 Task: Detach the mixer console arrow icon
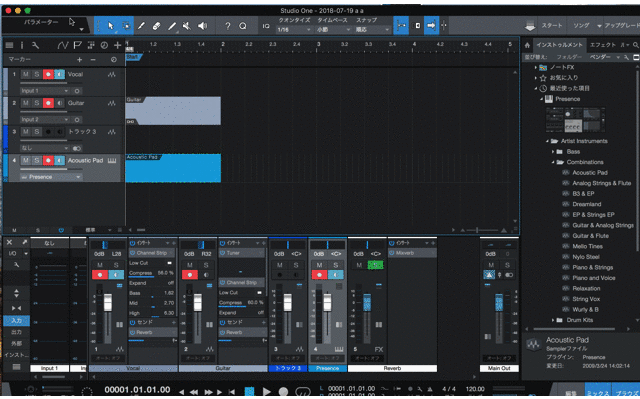point(24,242)
